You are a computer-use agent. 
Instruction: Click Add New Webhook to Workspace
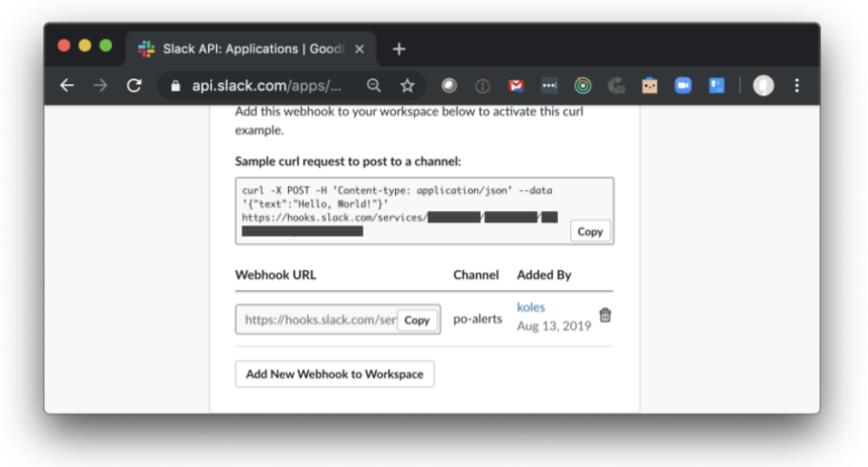(x=335, y=374)
